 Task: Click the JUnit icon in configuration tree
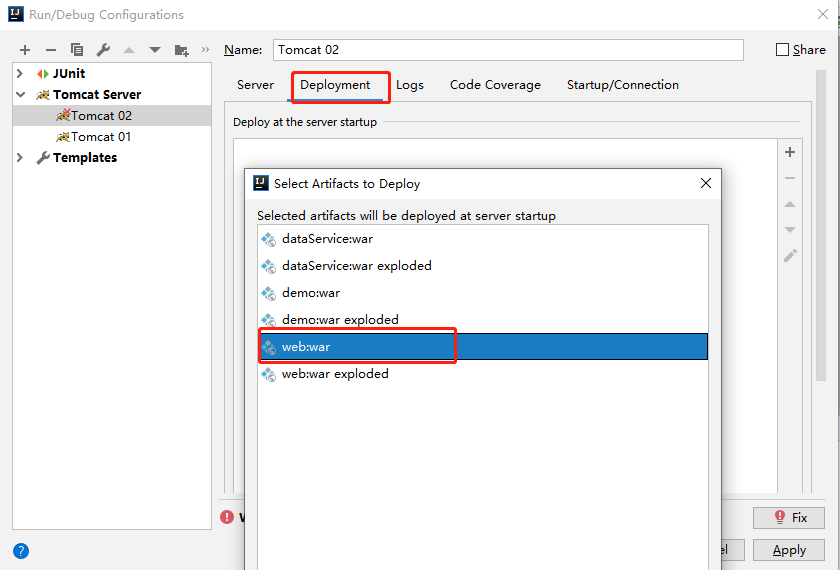(x=43, y=74)
